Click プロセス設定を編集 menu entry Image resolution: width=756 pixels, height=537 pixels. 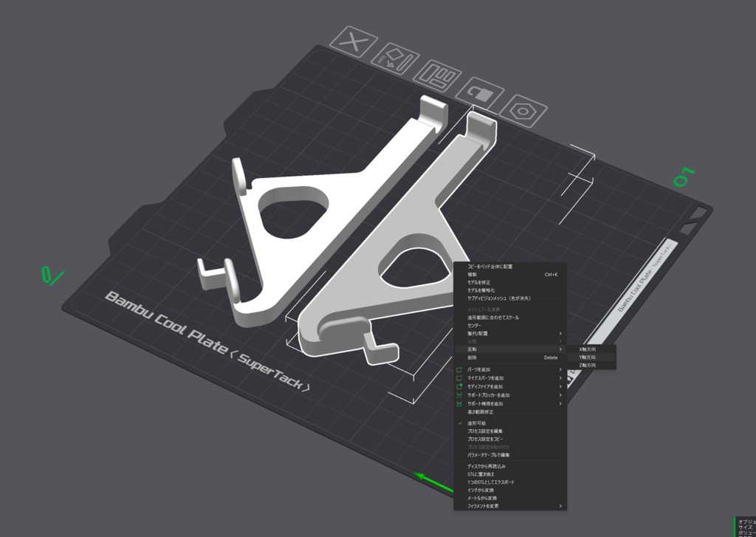pyautogui.click(x=510, y=431)
